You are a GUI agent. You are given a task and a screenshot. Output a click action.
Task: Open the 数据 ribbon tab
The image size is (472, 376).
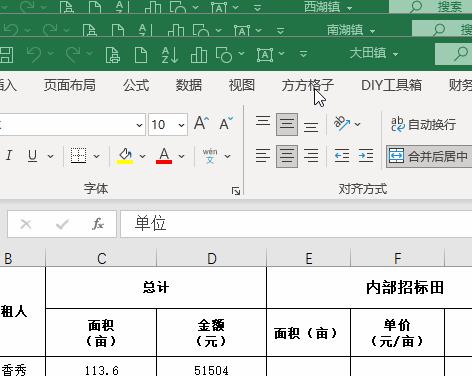click(x=189, y=85)
